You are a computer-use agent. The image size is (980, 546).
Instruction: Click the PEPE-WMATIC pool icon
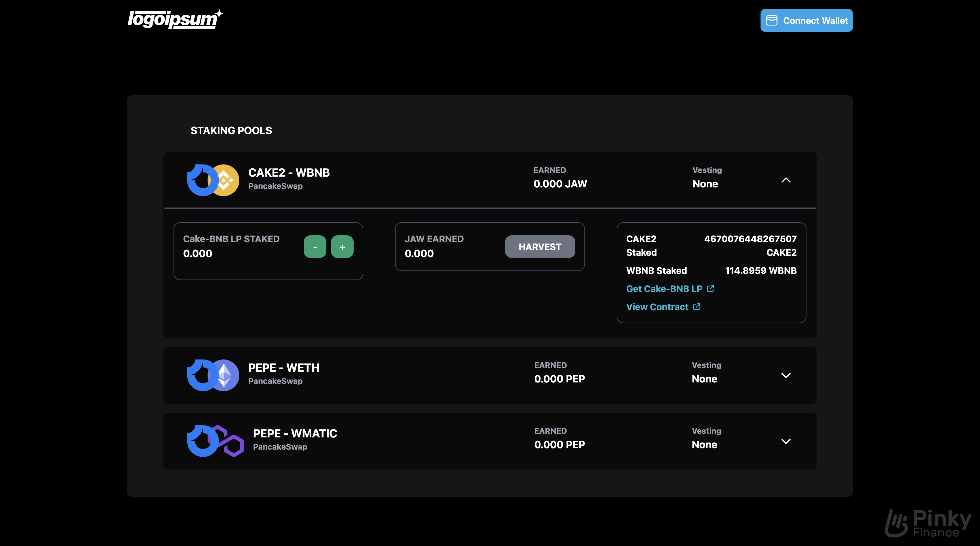[214, 441]
